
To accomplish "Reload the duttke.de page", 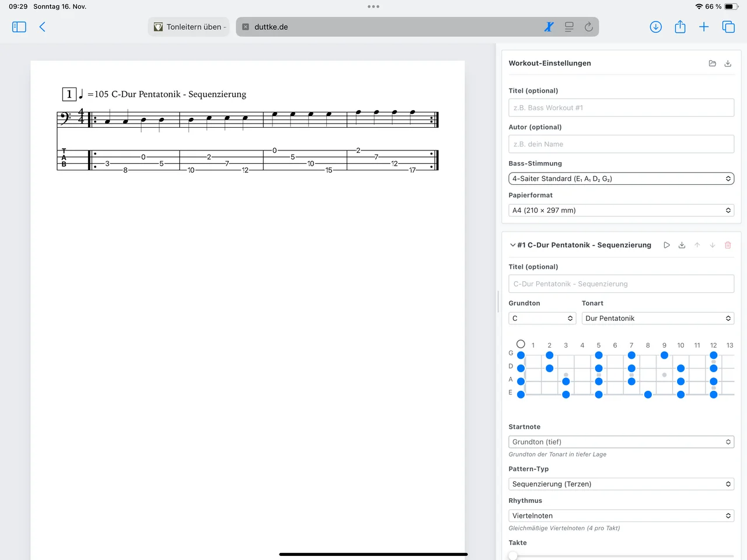I will [x=588, y=27].
